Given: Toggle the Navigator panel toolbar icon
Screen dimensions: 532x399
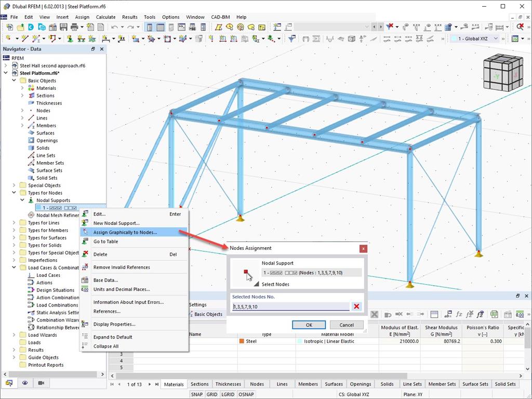Looking at the screenshot, I should [x=150, y=27].
